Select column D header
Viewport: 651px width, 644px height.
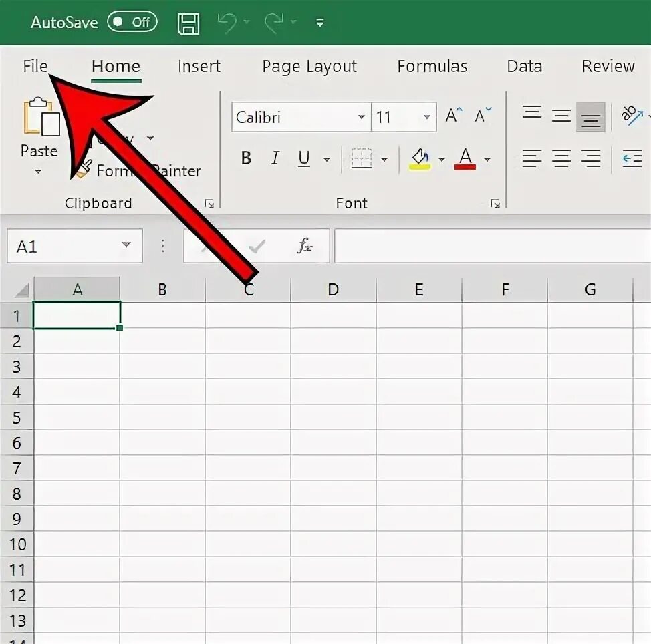[333, 289]
